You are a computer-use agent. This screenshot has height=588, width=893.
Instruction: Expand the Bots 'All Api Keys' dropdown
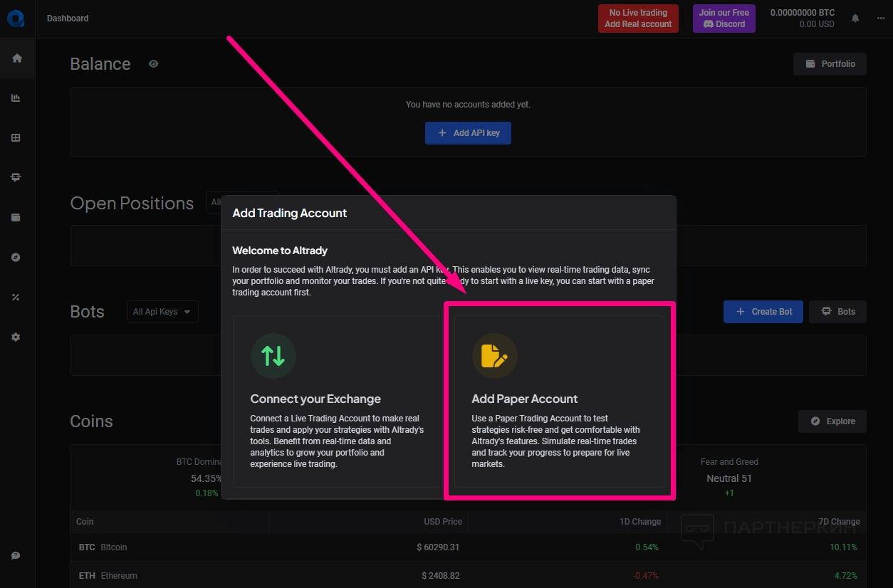tap(162, 312)
